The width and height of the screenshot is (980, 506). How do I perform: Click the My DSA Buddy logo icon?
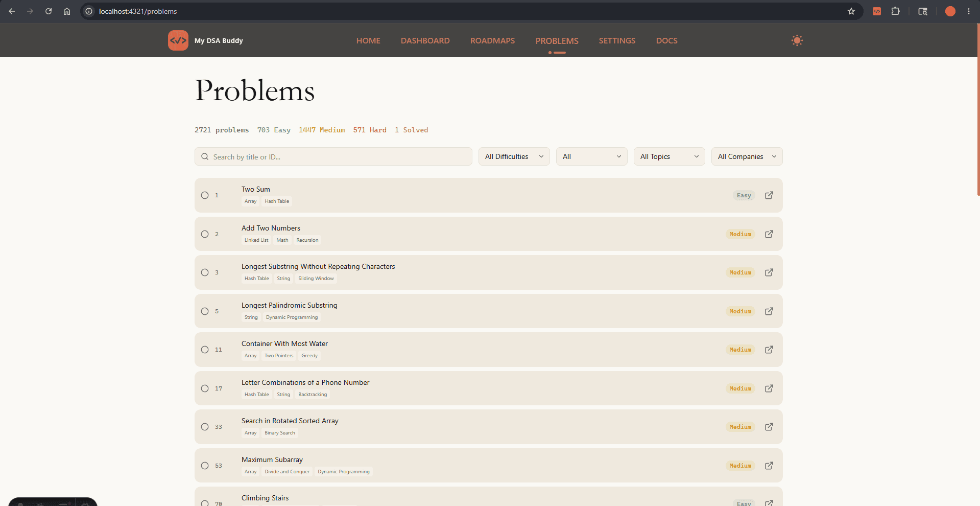(x=178, y=40)
